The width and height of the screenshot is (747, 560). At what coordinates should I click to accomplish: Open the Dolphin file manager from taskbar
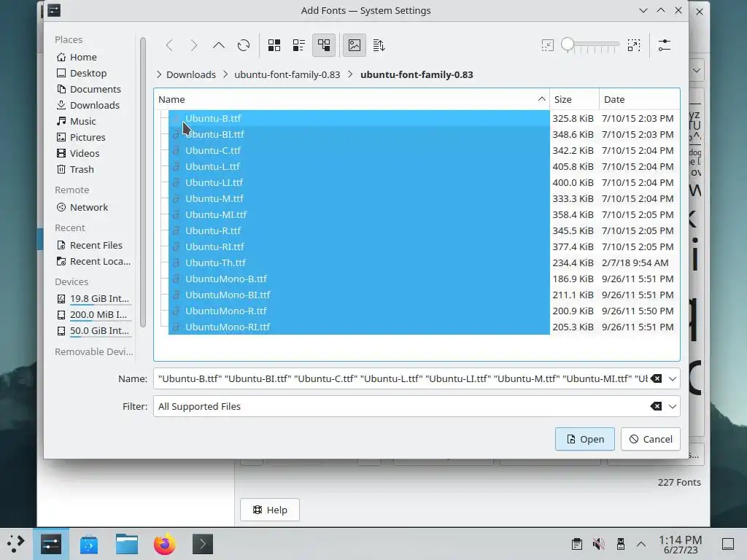click(x=127, y=544)
